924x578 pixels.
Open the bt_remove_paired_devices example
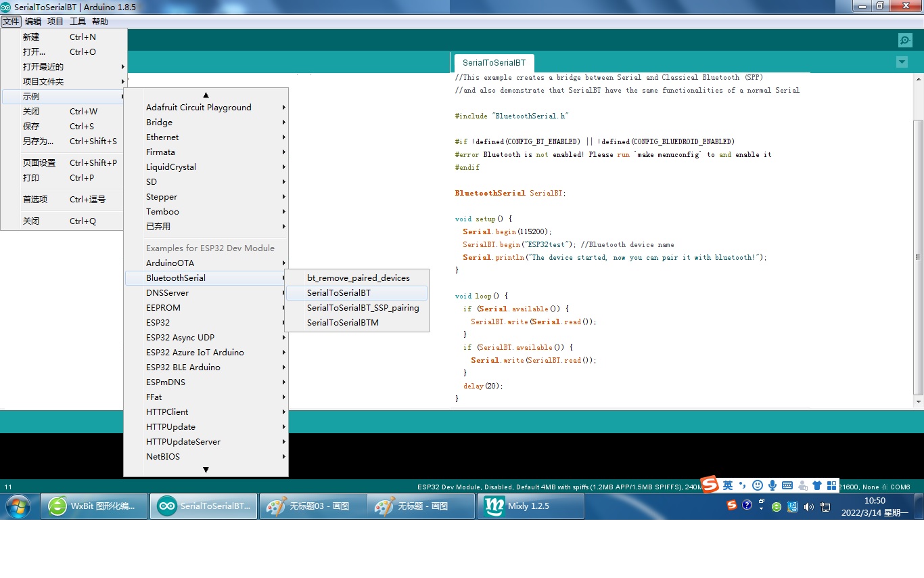coord(357,278)
